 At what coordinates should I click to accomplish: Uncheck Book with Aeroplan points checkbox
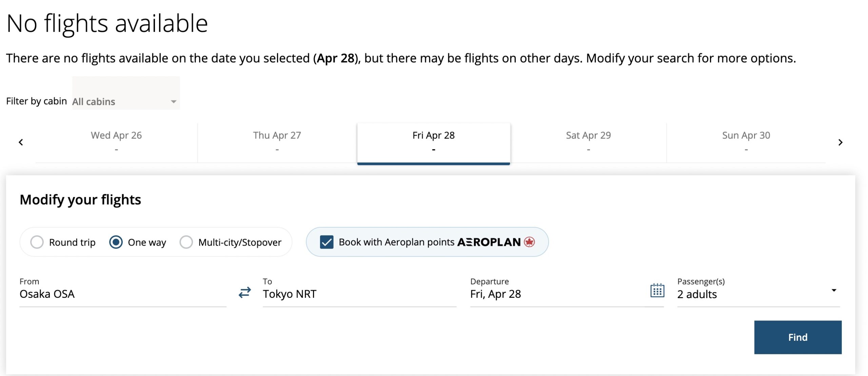[x=327, y=242]
